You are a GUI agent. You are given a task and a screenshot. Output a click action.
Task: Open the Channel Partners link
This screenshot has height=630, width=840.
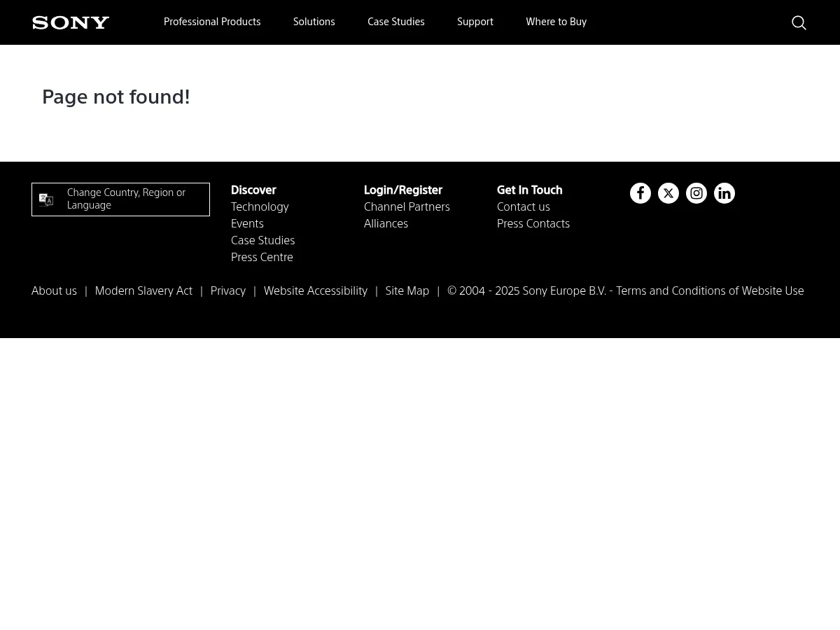pyautogui.click(x=407, y=206)
